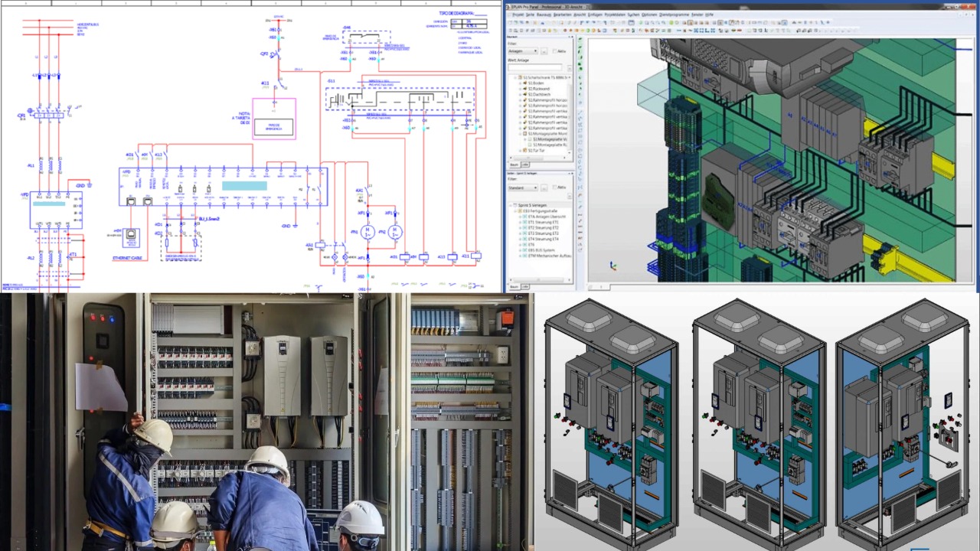The image size is (980, 551).
Task: Click the S1:Dachblech part icon
Action: point(526,95)
